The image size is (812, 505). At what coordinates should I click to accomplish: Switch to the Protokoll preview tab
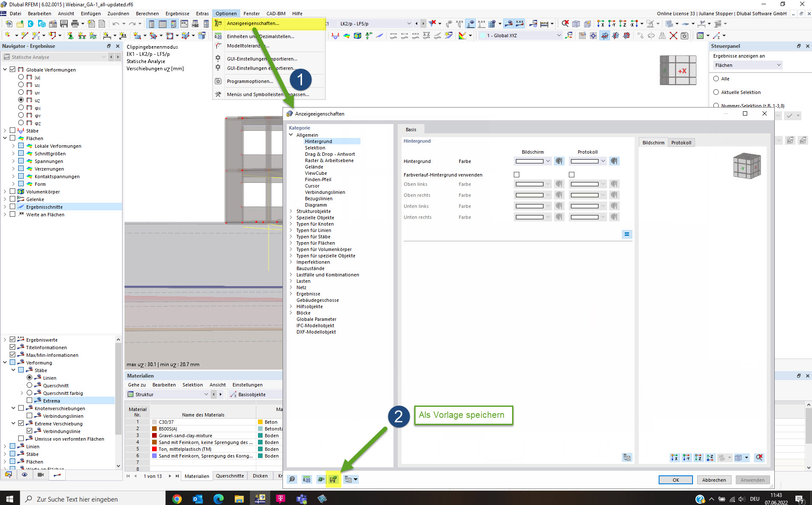[681, 143]
